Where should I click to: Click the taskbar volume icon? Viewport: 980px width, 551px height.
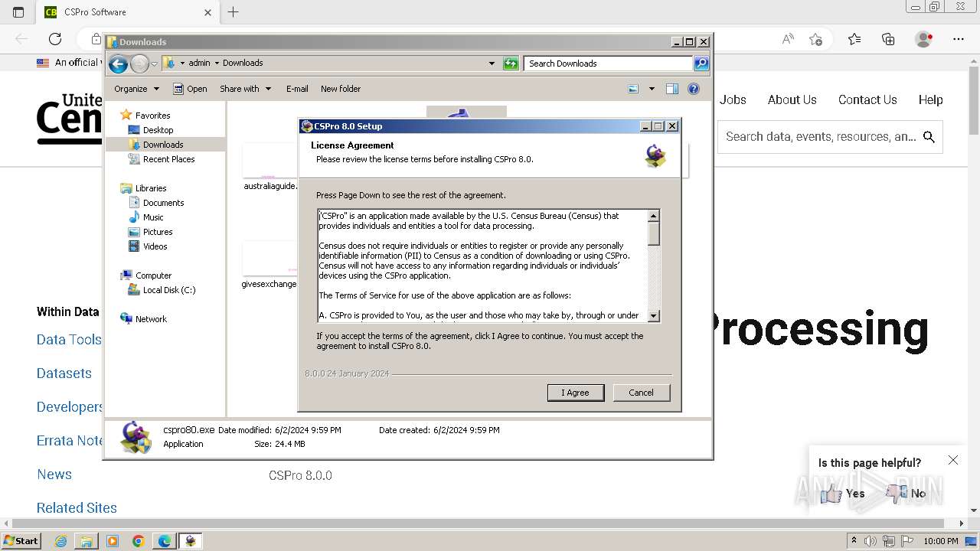point(871,541)
